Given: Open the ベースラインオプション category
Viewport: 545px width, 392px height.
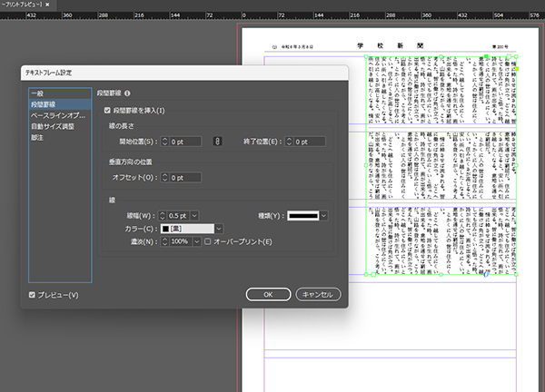Looking at the screenshot, I should click(60, 115).
